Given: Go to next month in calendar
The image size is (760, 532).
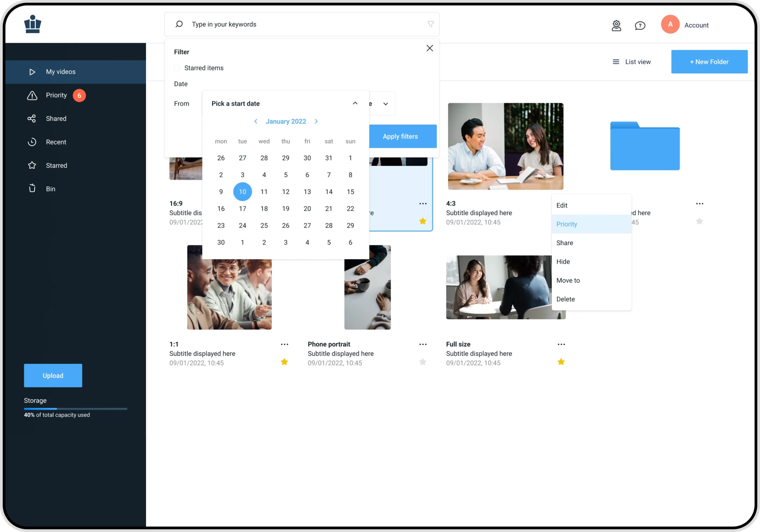Looking at the screenshot, I should pos(316,121).
